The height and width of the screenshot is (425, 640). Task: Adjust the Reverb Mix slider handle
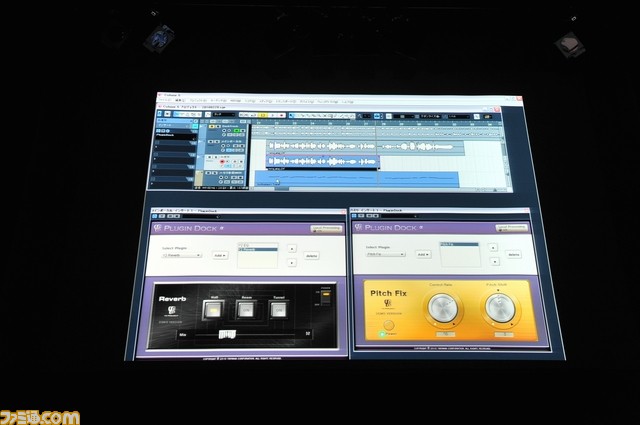coord(227,334)
